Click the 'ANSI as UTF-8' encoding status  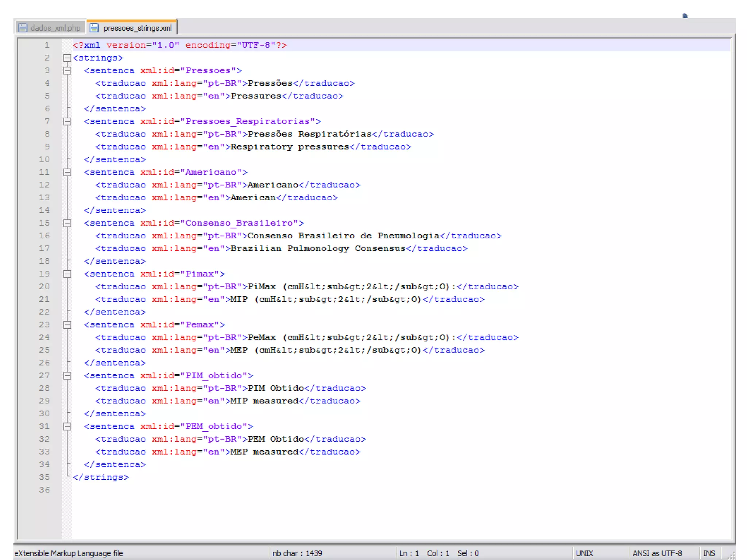(x=657, y=553)
